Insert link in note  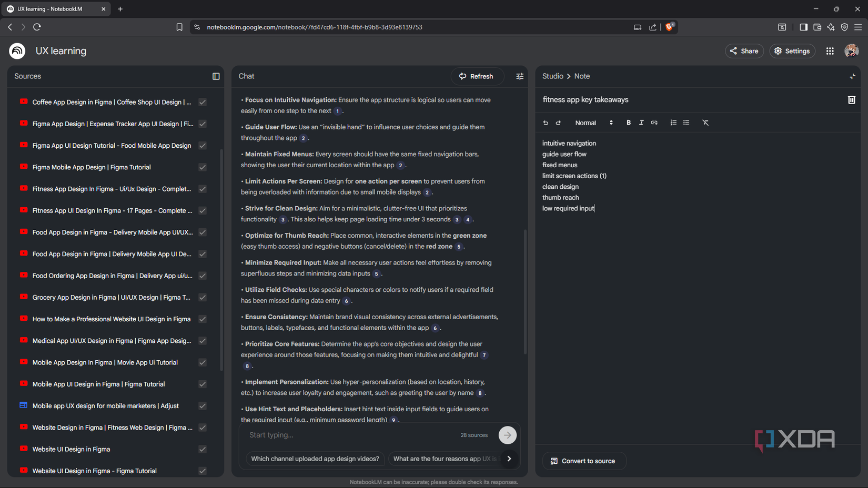(x=654, y=123)
